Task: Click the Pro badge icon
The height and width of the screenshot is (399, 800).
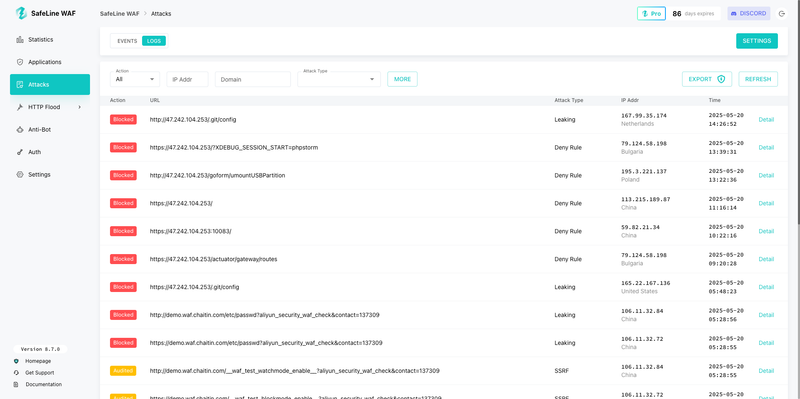Action: [645, 14]
